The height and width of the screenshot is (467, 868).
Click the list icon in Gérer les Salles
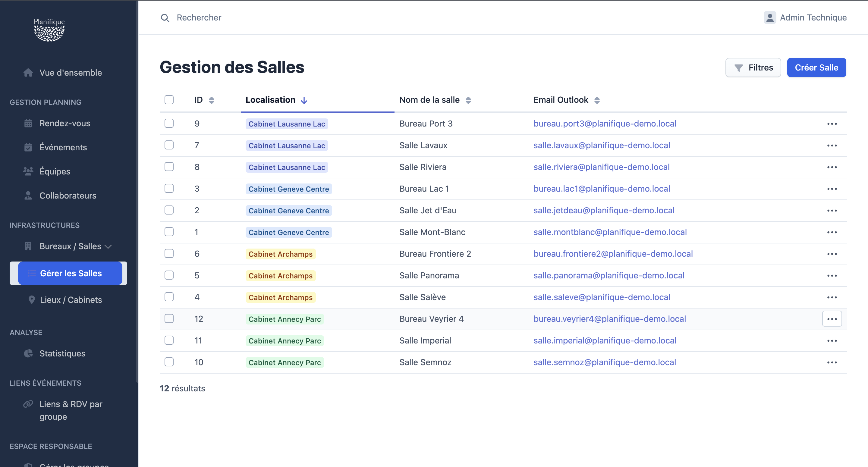(x=32, y=273)
